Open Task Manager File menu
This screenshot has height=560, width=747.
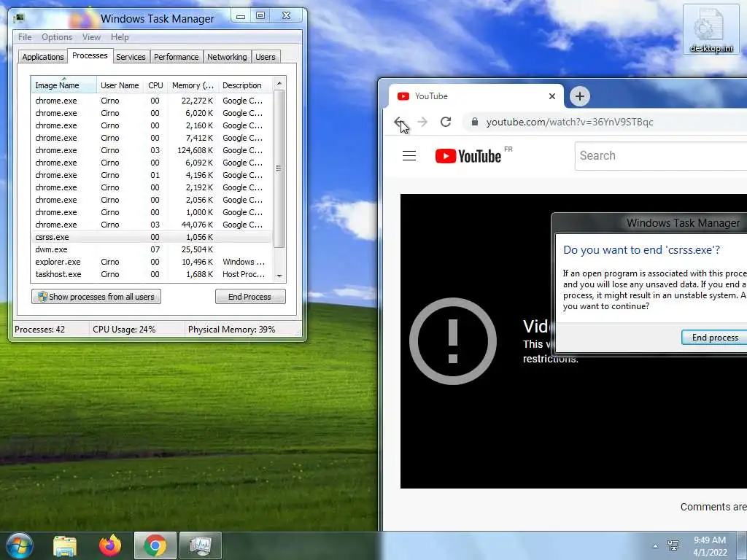(x=25, y=36)
